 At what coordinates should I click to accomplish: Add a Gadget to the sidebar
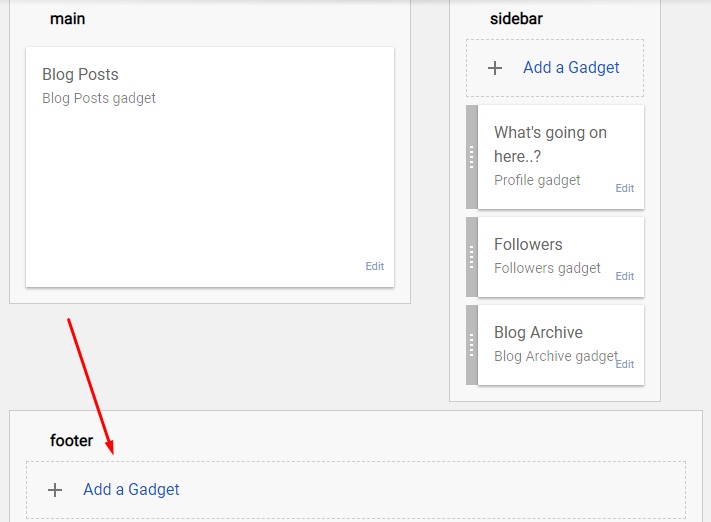[571, 68]
